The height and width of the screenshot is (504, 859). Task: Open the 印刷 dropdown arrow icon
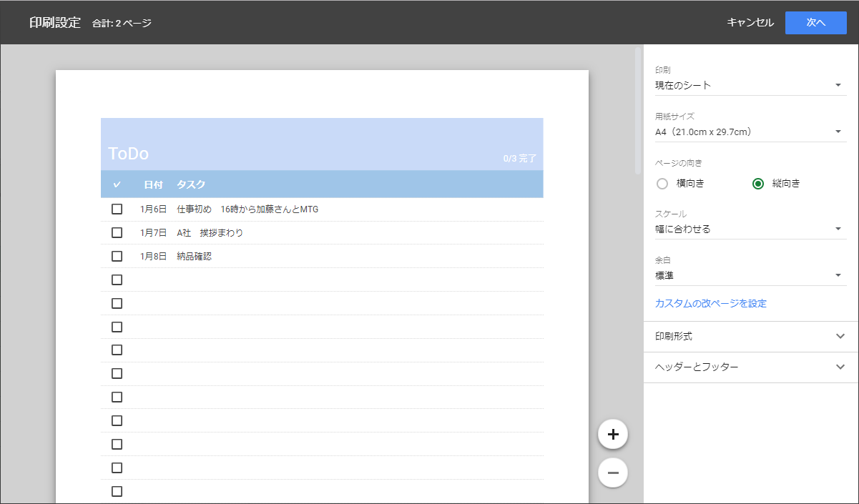(838, 85)
